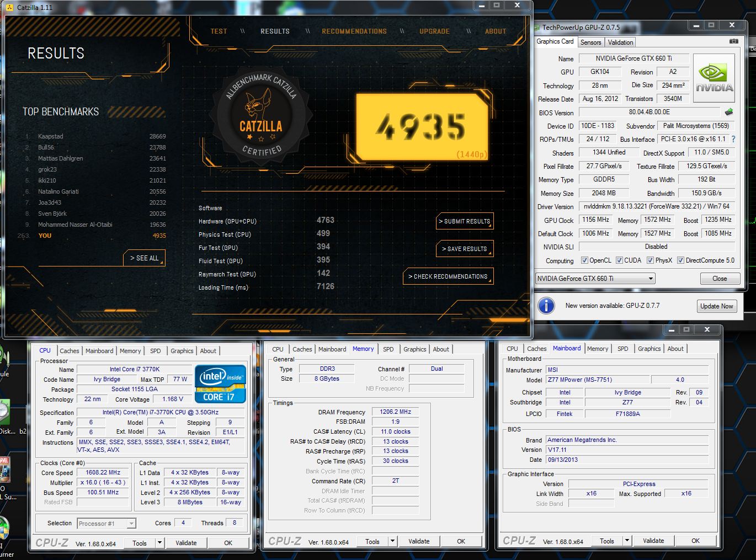Click Core Speed 1608.22 MHz value
This screenshot has height=560, width=756.
click(103, 472)
